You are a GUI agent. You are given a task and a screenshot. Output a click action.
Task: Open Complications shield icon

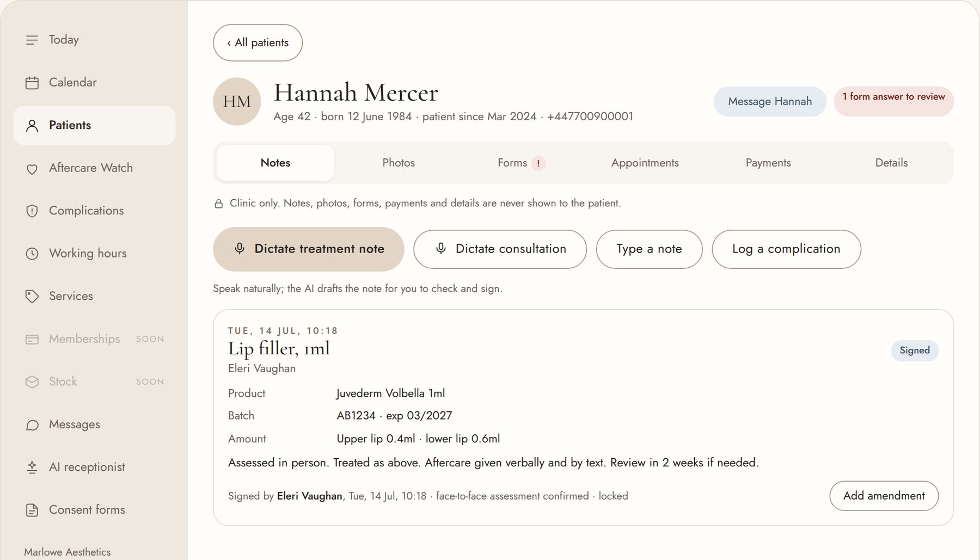click(x=32, y=211)
